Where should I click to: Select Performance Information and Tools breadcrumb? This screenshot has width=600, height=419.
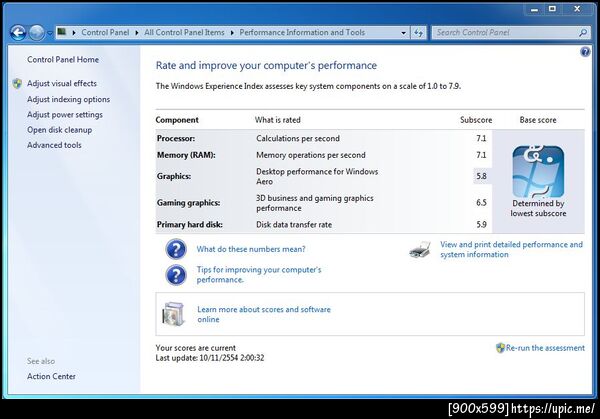pos(302,33)
